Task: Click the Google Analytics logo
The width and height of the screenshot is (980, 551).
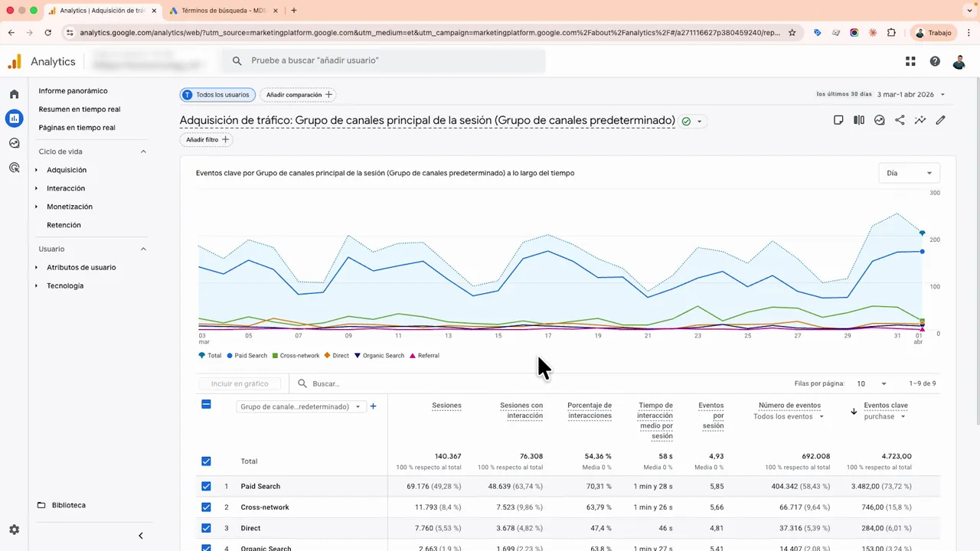Action: [x=15, y=61]
